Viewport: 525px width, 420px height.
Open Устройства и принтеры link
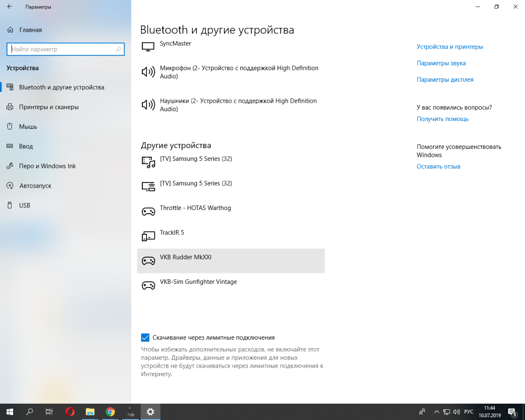[x=450, y=47]
